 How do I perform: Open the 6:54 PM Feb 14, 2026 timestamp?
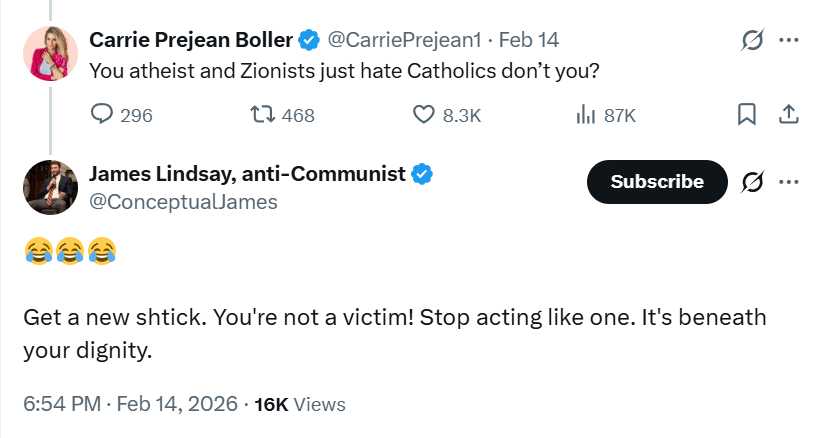click(x=130, y=404)
